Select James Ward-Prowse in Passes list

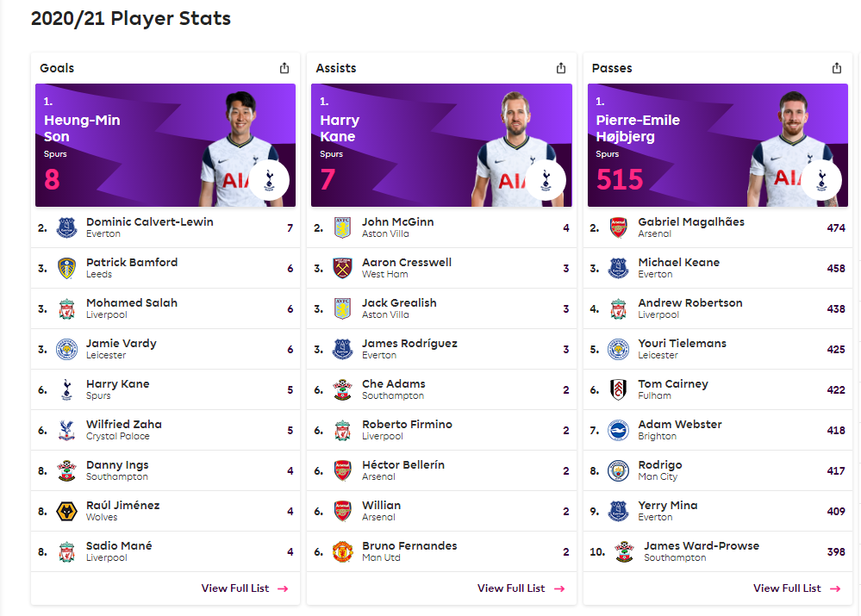(718, 551)
